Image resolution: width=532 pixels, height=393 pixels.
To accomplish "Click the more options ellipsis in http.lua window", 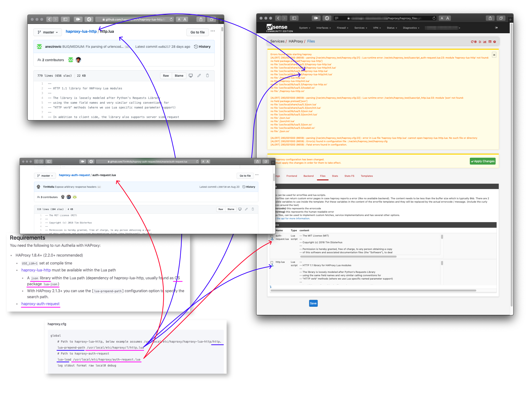I will (x=213, y=31).
